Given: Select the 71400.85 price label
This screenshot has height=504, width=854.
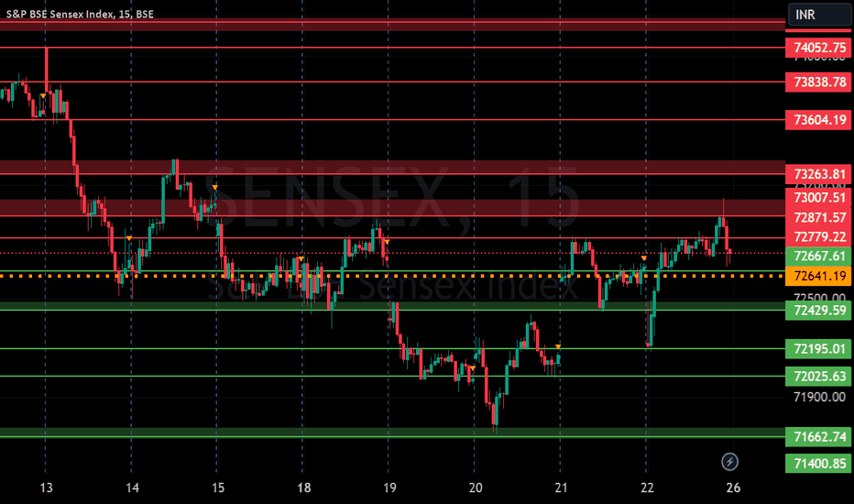Looking at the screenshot, I should point(818,464).
